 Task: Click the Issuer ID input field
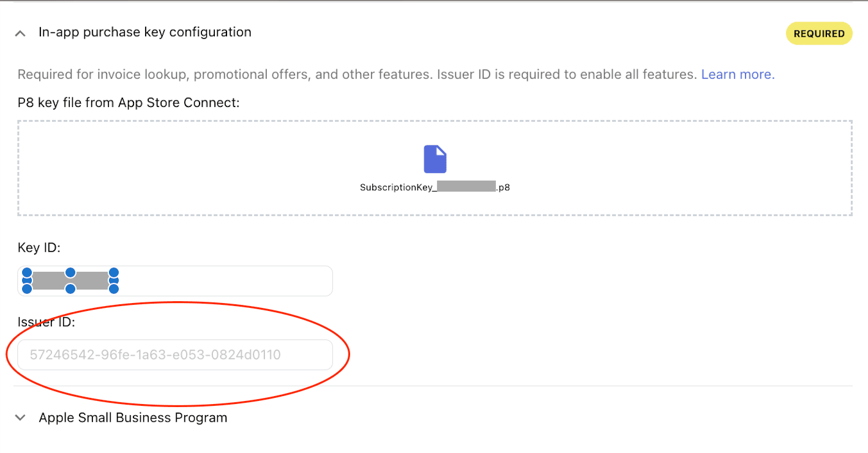(x=175, y=354)
